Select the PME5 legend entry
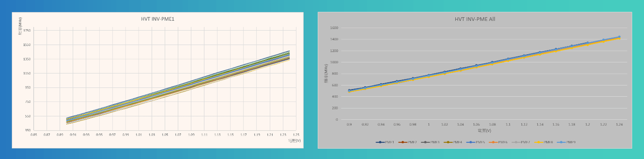 [476, 142]
